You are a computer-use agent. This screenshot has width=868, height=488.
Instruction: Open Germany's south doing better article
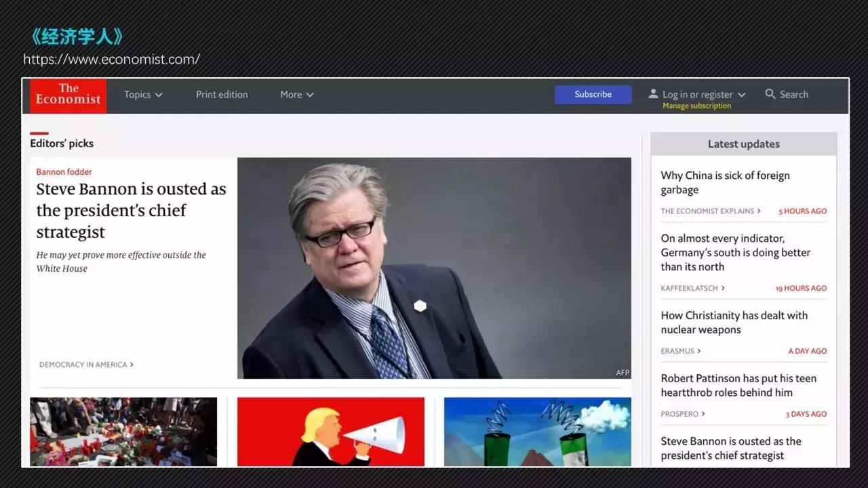[735, 253]
